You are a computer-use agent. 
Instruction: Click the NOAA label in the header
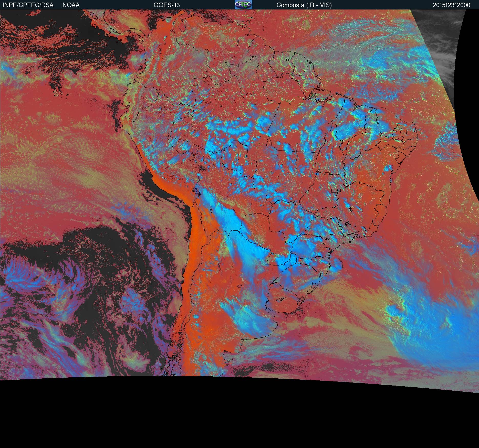click(71, 5)
